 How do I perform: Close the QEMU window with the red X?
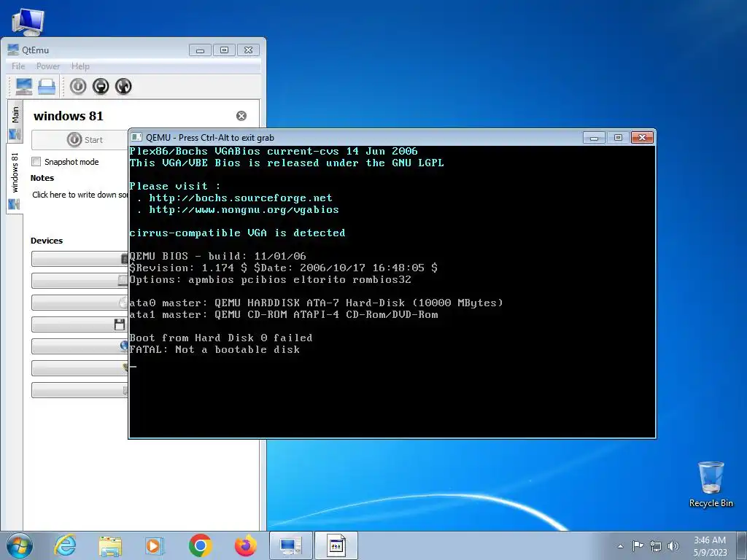pos(642,138)
